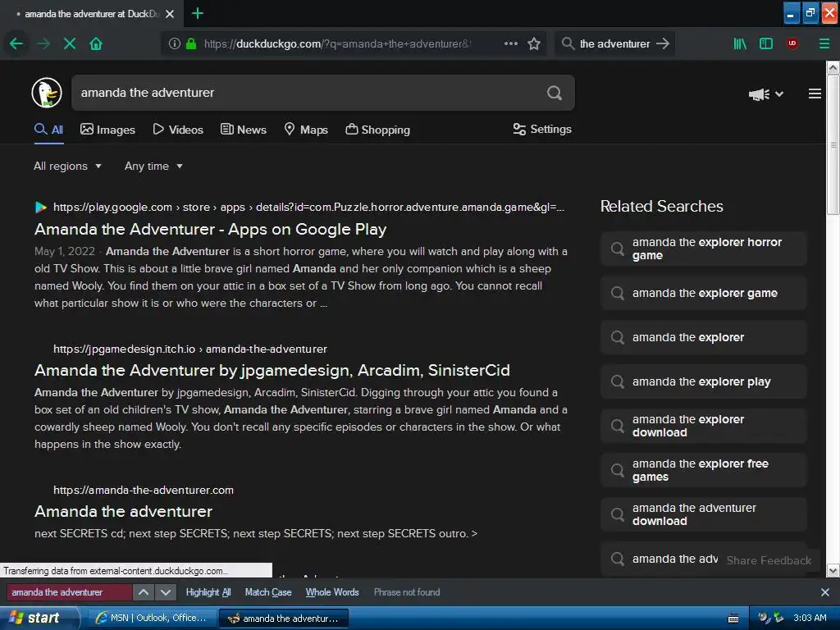Open the amanda-the-adventurer.com result title

123,512
